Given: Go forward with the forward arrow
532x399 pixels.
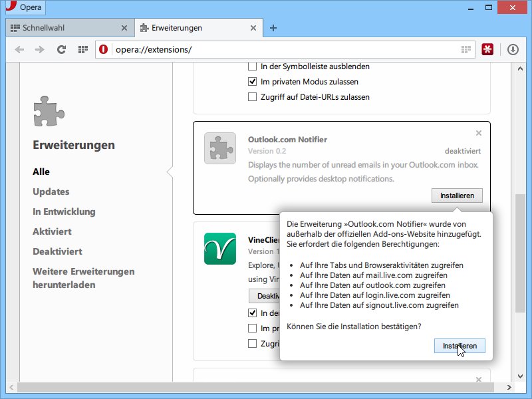Looking at the screenshot, I should coord(40,49).
